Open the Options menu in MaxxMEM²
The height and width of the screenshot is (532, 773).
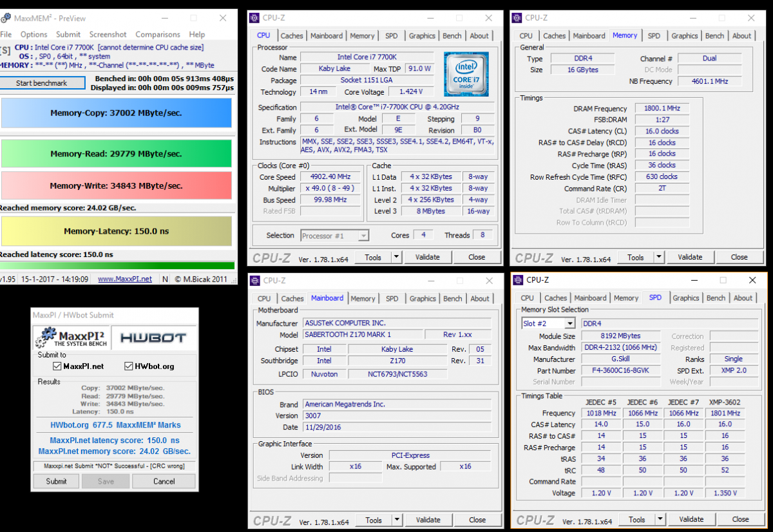[34, 34]
